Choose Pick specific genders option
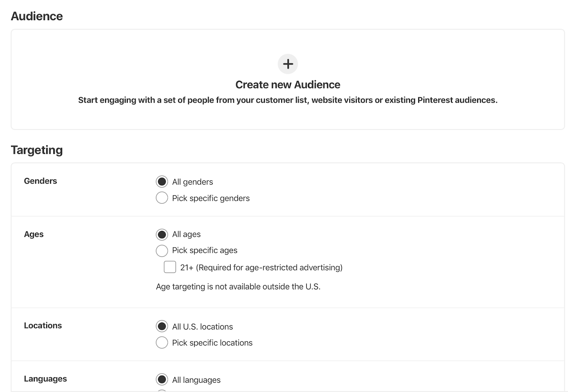Viewport: 568px width, 392px height. coord(162,198)
